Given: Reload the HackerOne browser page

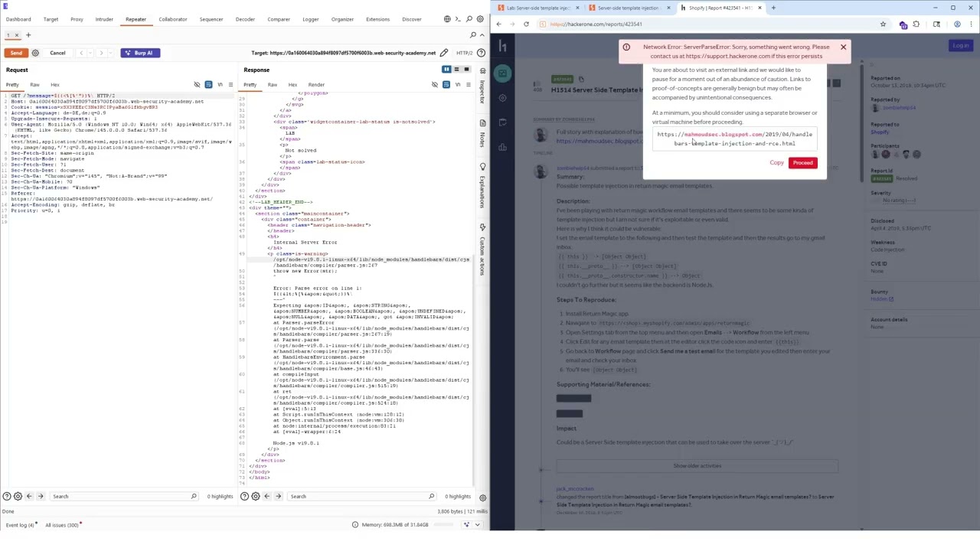Looking at the screenshot, I should click(x=526, y=24).
